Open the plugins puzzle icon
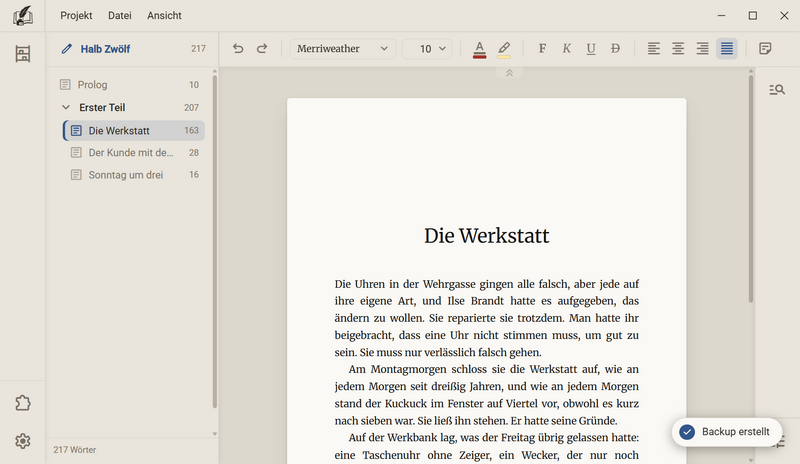The height and width of the screenshot is (464, 800). tap(22, 403)
